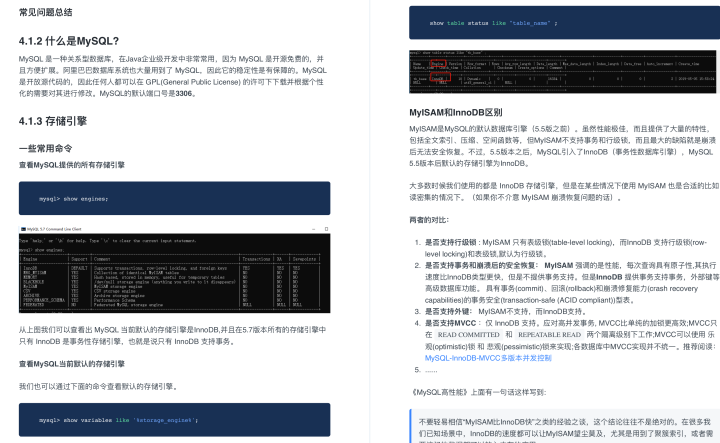Click the heading 常见问题总结
720x443 pixels.
click(x=45, y=12)
